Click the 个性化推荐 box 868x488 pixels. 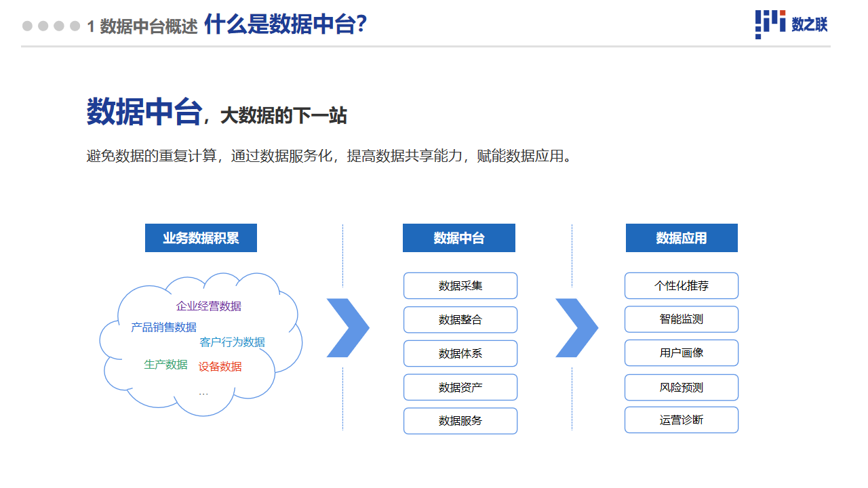click(682, 285)
